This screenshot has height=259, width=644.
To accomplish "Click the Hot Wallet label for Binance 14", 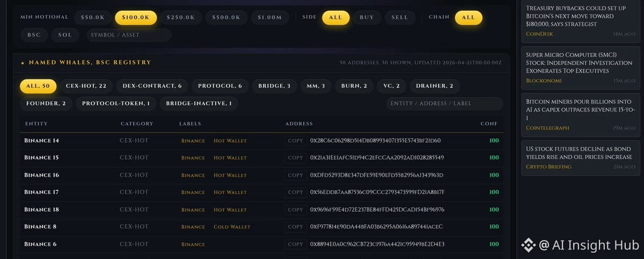I will [x=230, y=141].
